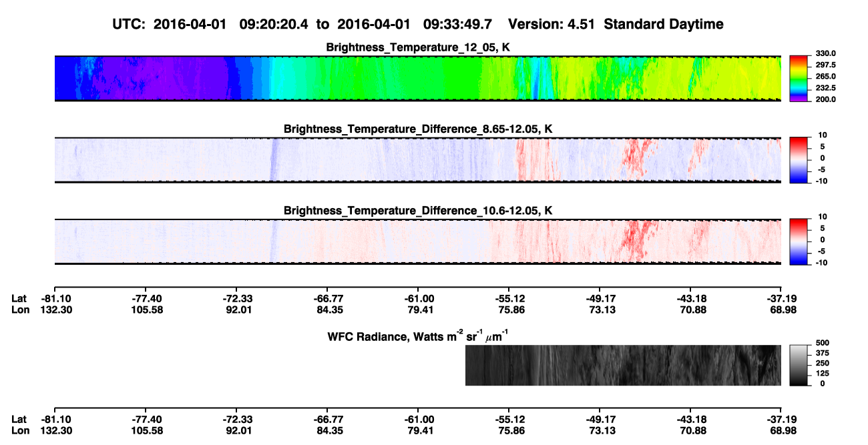Click the 'Lon' label of the axis under the 10.6-12.05 panel
Screen dimensions: 868x445
21,310
